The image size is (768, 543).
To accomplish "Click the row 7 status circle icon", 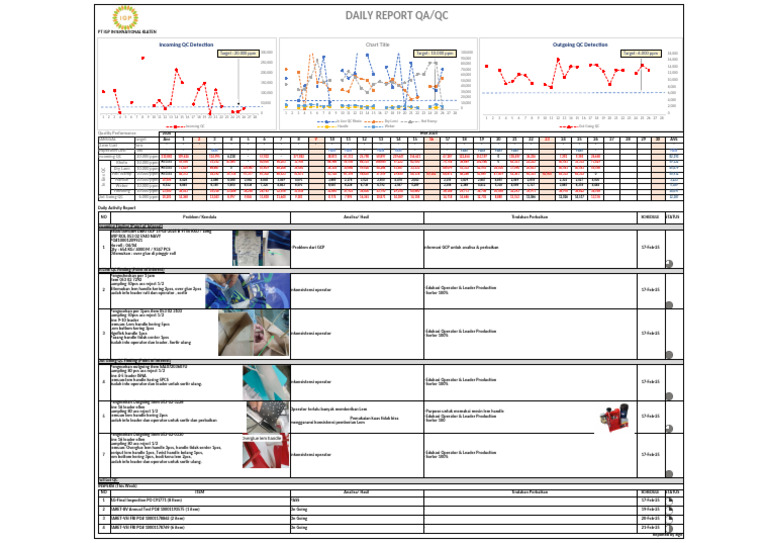I will [x=670, y=473].
